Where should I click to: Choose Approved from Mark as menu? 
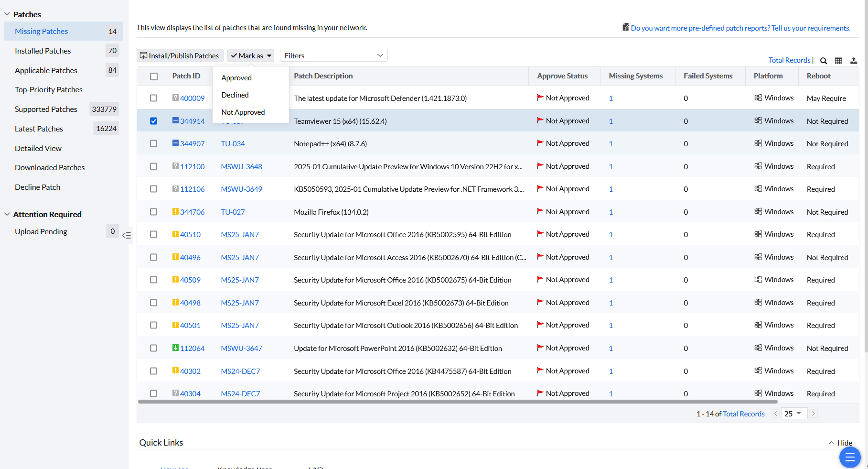pos(236,78)
